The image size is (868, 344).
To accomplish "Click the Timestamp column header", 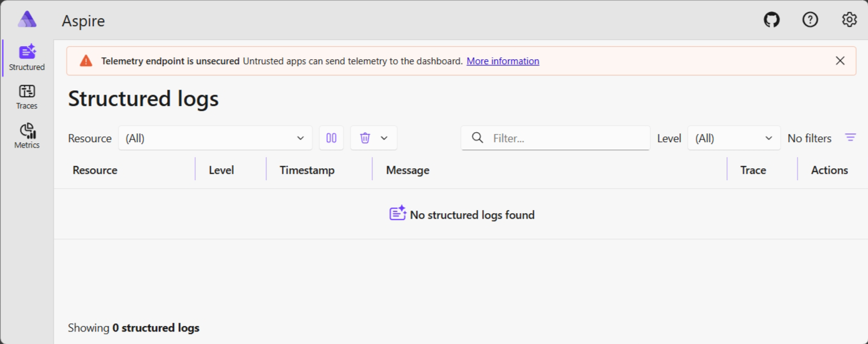I will [307, 170].
